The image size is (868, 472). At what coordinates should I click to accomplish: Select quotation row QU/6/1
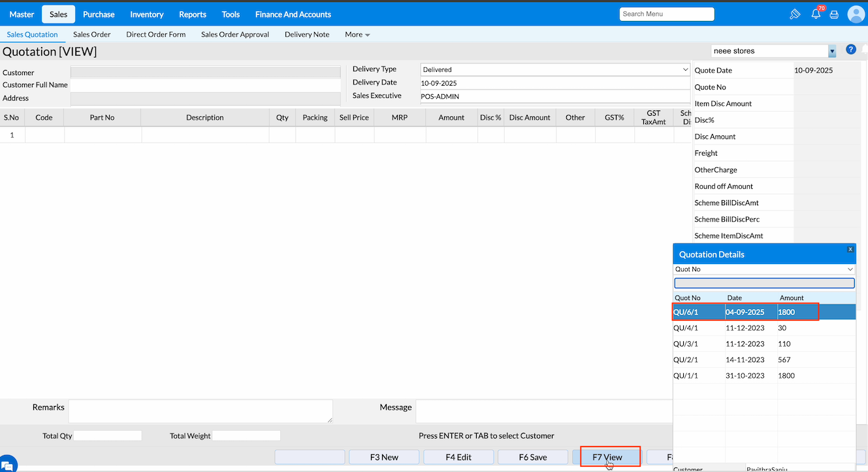pyautogui.click(x=764, y=312)
